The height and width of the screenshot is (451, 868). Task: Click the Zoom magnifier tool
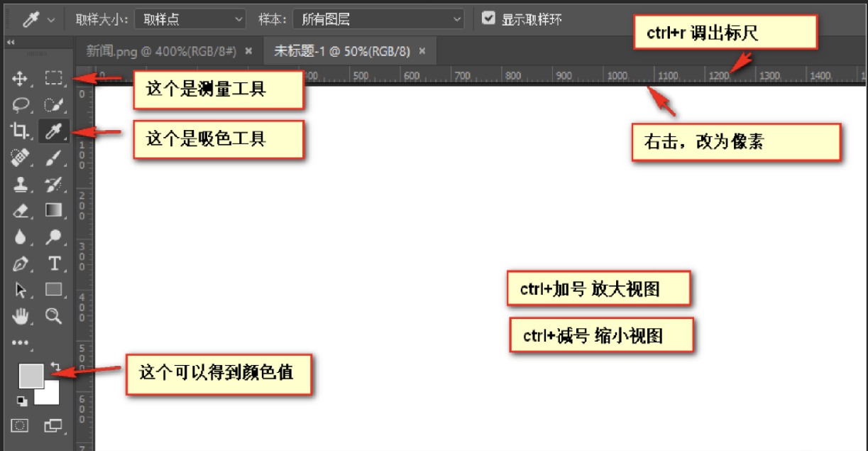tap(53, 315)
